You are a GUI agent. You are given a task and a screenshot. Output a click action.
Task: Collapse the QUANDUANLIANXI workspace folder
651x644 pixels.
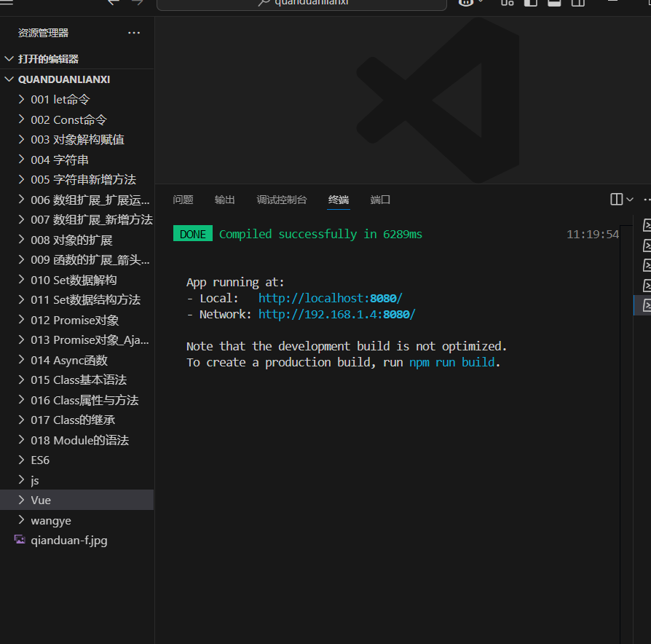pos(76,79)
